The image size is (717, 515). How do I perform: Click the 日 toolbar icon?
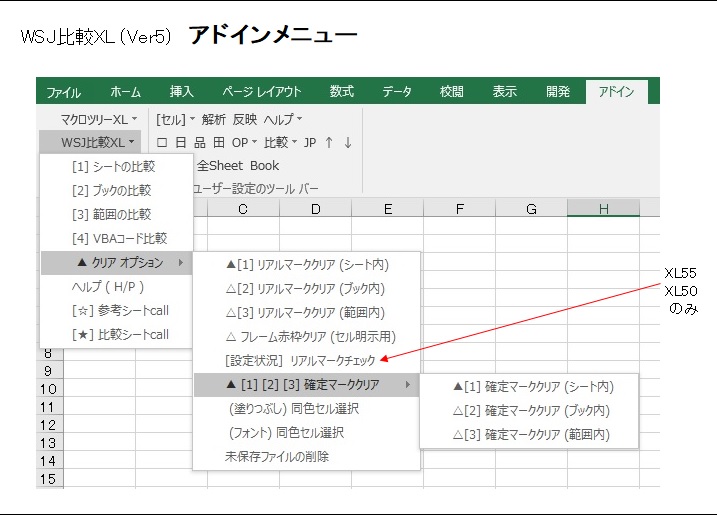[181, 143]
